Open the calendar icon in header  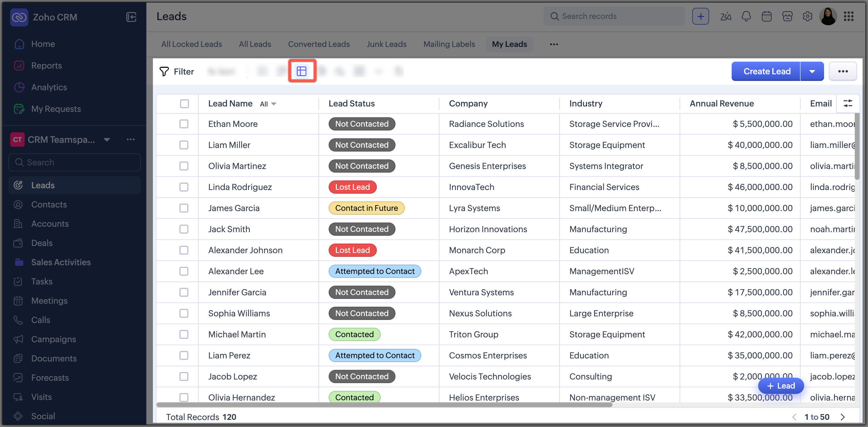(767, 16)
